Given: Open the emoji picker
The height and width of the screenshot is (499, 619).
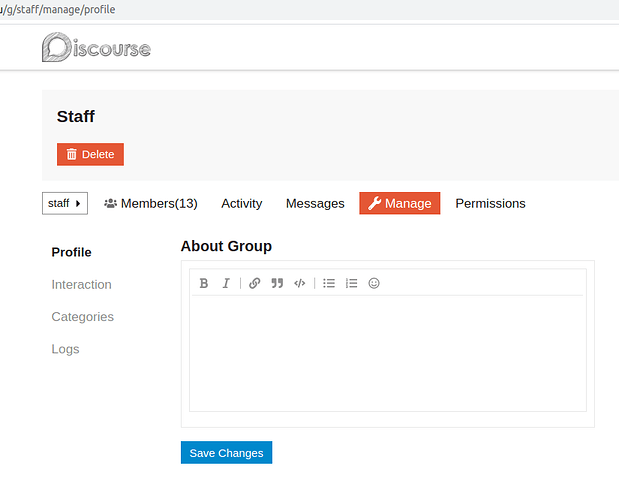Looking at the screenshot, I should tap(374, 283).
